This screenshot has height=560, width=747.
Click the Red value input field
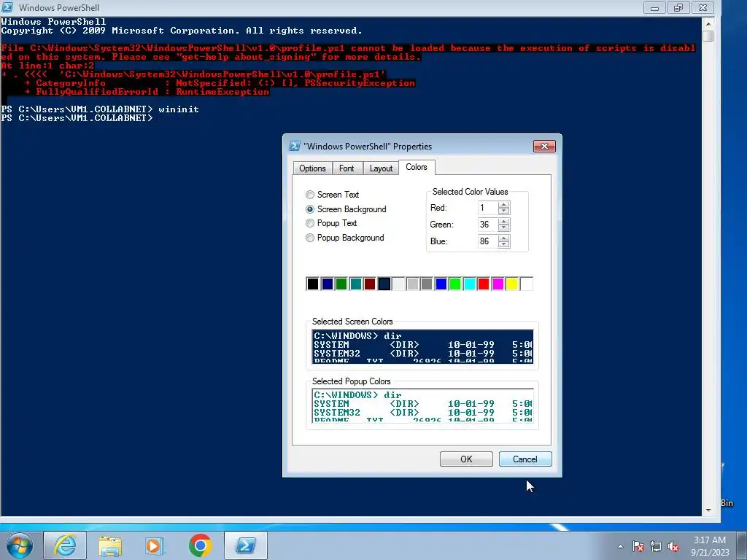(x=487, y=208)
